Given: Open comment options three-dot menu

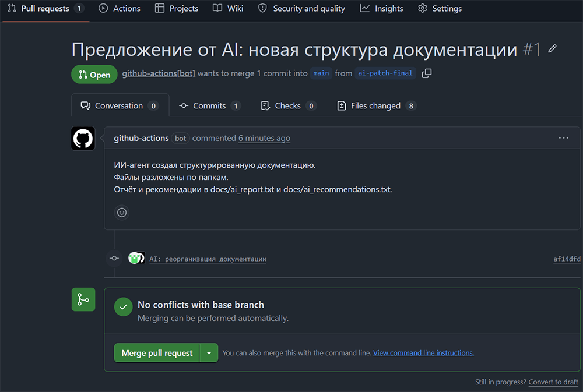Looking at the screenshot, I should coord(563,138).
